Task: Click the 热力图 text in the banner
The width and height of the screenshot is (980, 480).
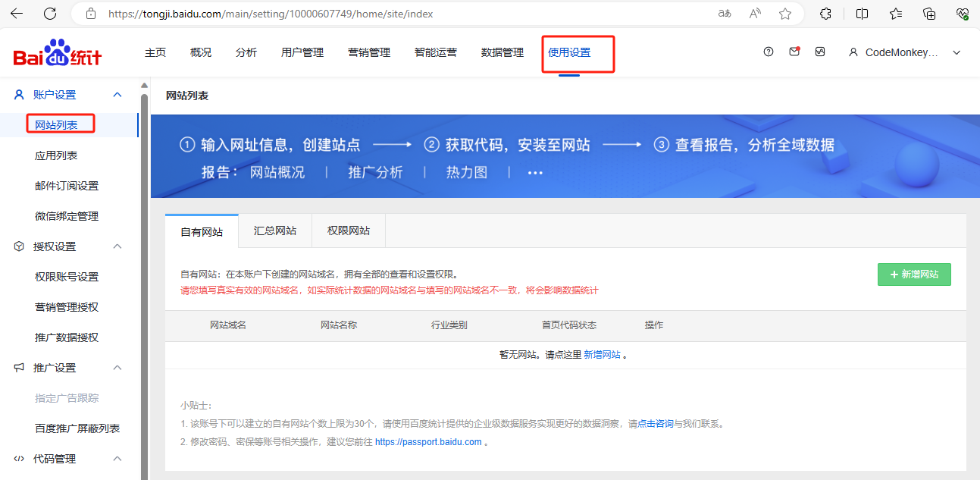Action: pyautogui.click(x=466, y=173)
